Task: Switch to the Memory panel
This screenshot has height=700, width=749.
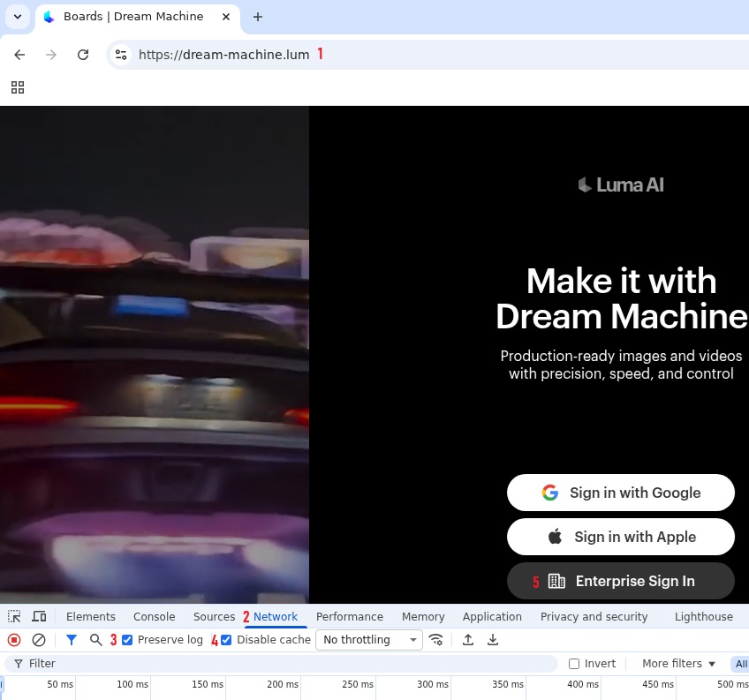Action: pyautogui.click(x=423, y=616)
